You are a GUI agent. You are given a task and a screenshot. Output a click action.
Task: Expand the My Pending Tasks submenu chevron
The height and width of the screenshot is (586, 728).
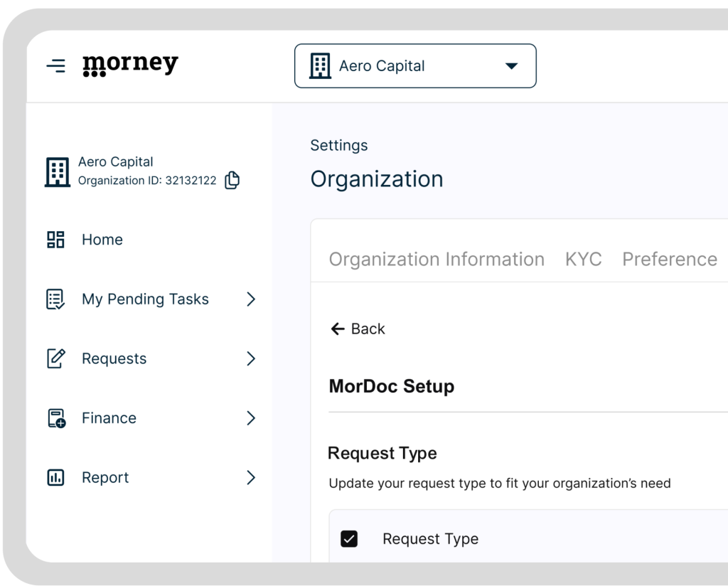(250, 299)
